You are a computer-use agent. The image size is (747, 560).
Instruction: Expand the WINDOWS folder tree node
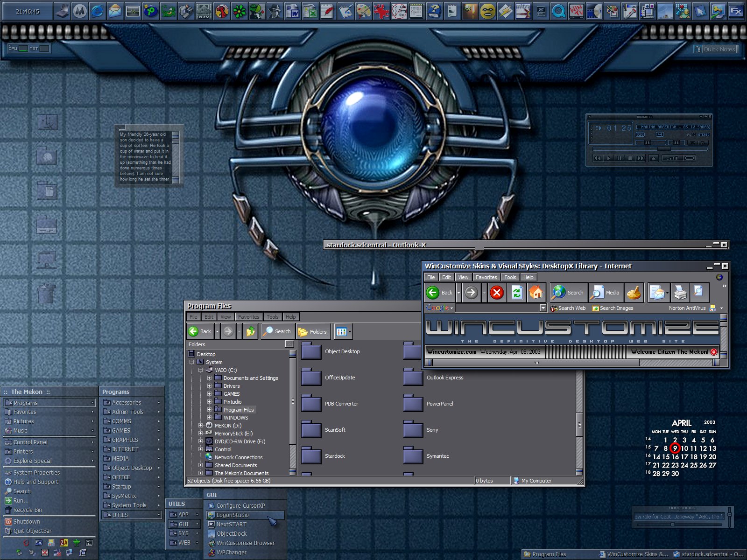[x=210, y=418]
